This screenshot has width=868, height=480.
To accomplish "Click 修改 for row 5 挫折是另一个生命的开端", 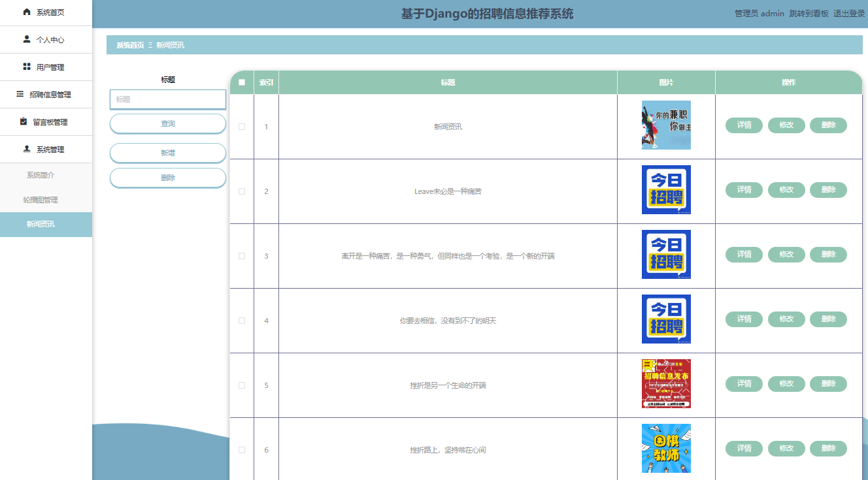I will click(x=786, y=384).
